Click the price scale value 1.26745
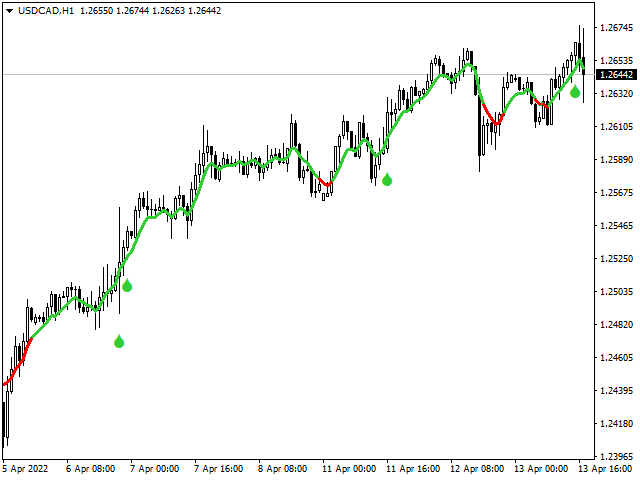Viewport: 640px width, 480px height. click(x=616, y=28)
